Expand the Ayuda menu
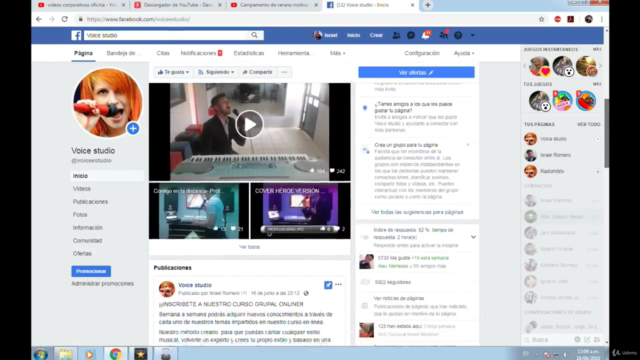640x360 pixels. point(464,53)
